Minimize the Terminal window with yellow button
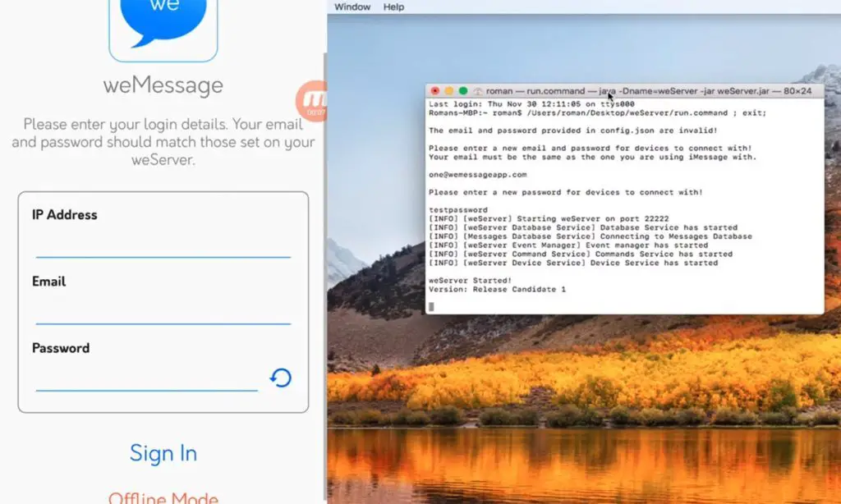The image size is (841, 504). click(x=449, y=91)
